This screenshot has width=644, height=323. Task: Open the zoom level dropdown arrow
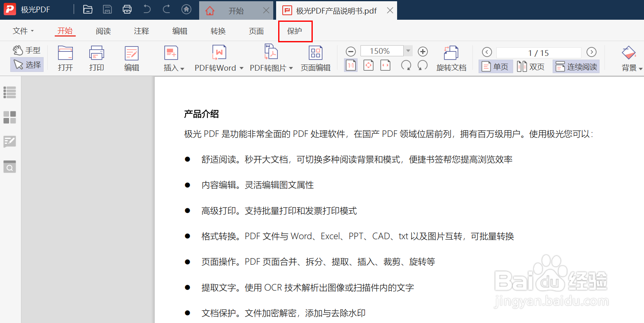408,51
